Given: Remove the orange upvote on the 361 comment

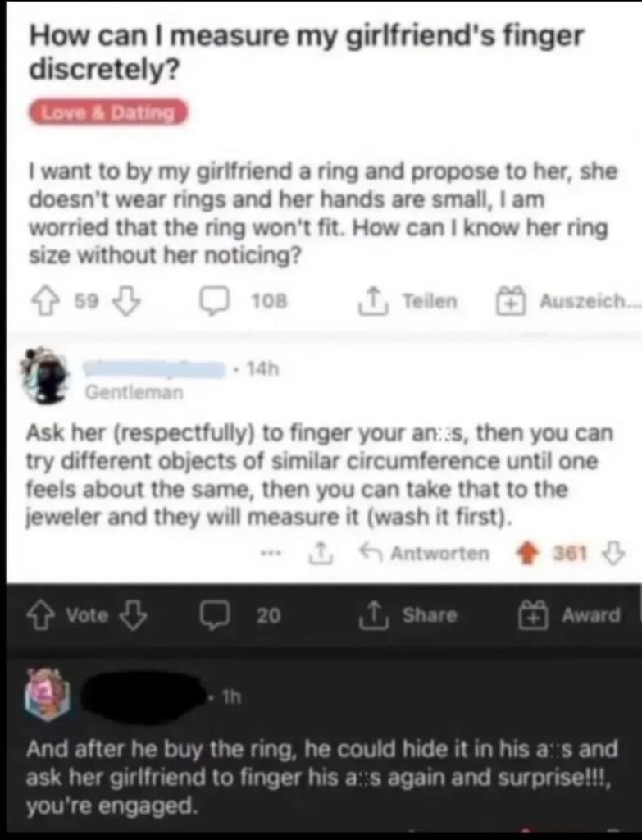Looking at the screenshot, I should tap(529, 554).
